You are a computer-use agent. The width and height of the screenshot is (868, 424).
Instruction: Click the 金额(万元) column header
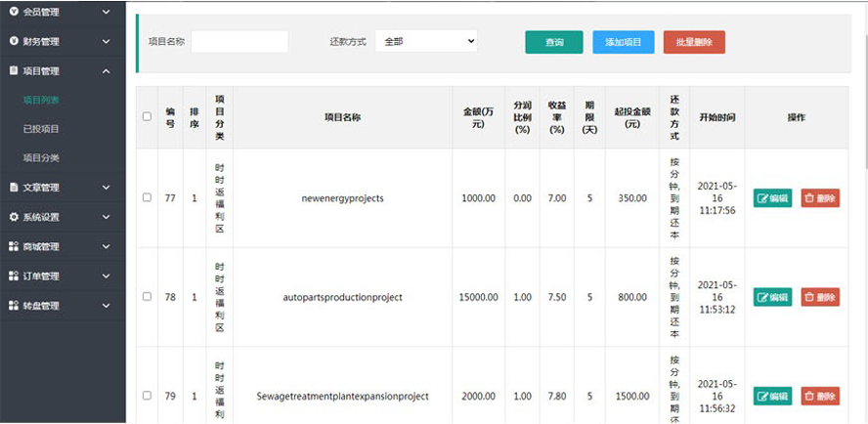pyautogui.click(x=478, y=117)
